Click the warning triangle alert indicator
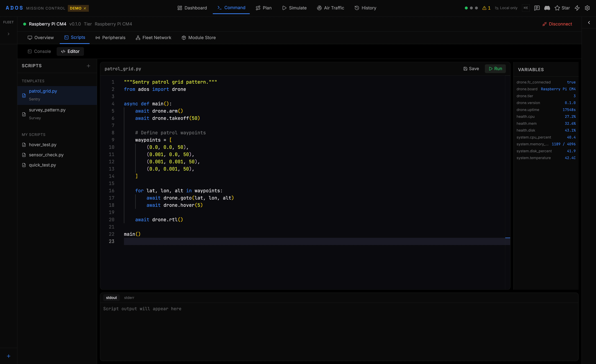The height and width of the screenshot is (364, 596). pos(486,8)
